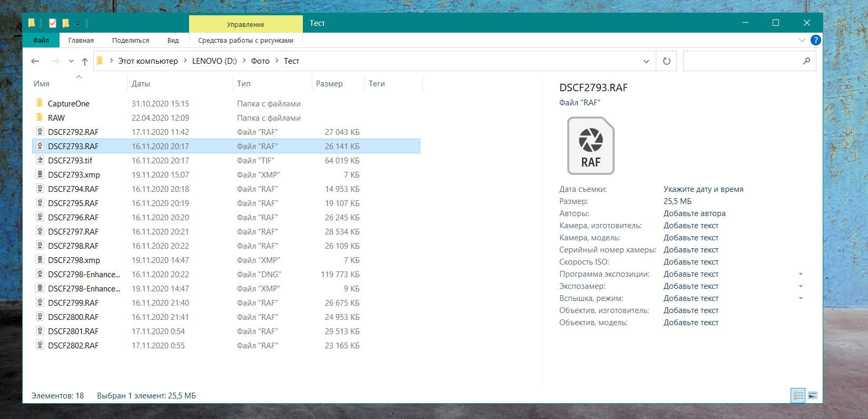Viewport: 868px width, 419px height.
Task: Click Фото in the address path
Action: [260, 61]
